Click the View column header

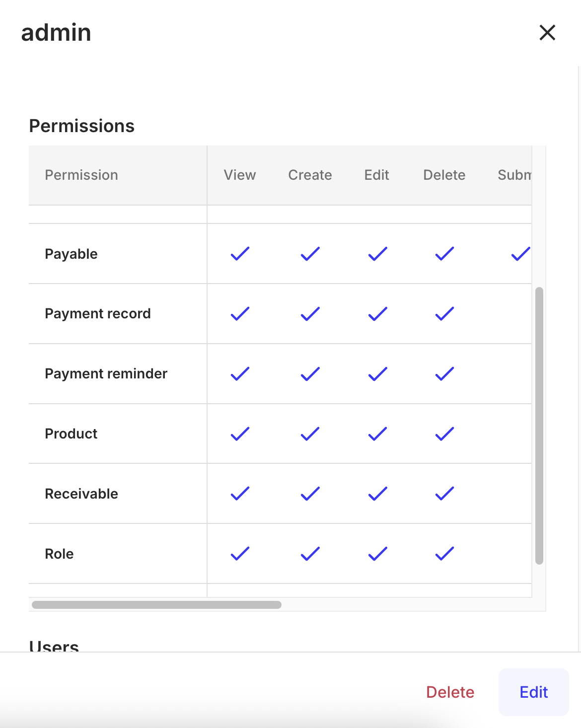tap(239, 175)
